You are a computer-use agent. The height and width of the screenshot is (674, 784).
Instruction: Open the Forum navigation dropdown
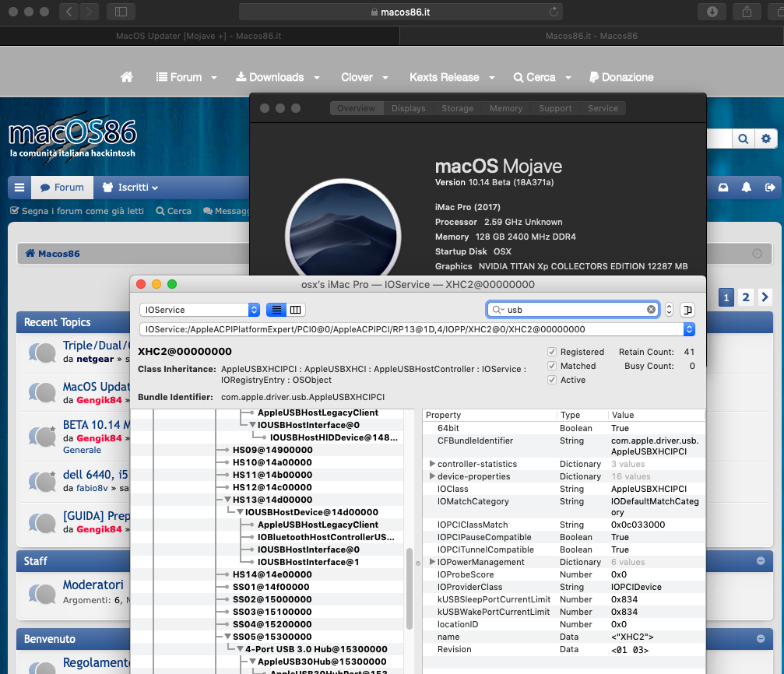click(x=187, y=77)
